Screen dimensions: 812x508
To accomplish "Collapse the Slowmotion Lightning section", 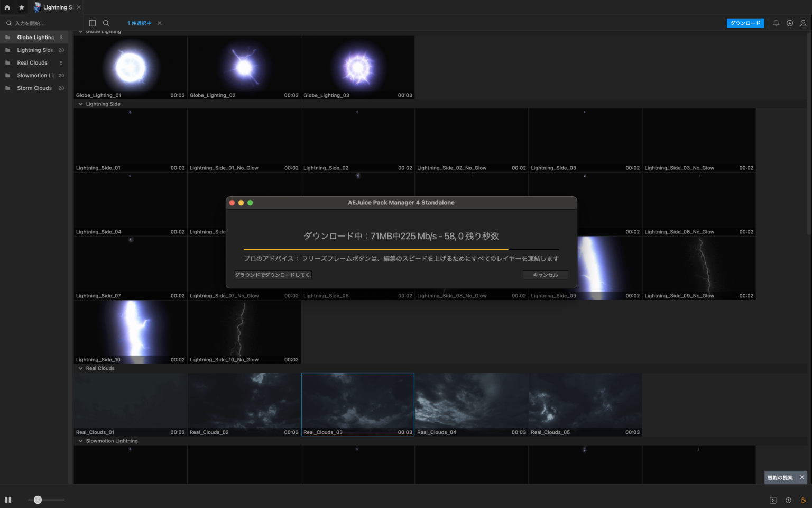I will click(x=81, y=441).
